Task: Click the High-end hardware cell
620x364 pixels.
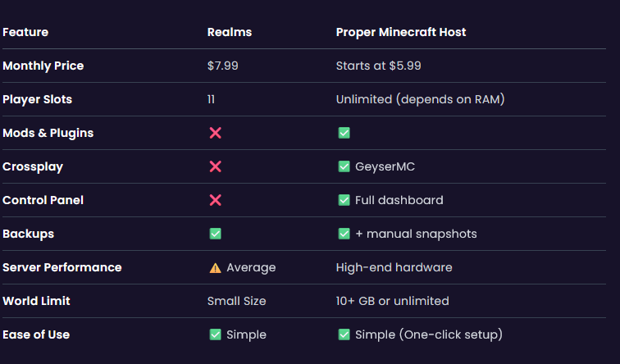Action: click(394, 267)
